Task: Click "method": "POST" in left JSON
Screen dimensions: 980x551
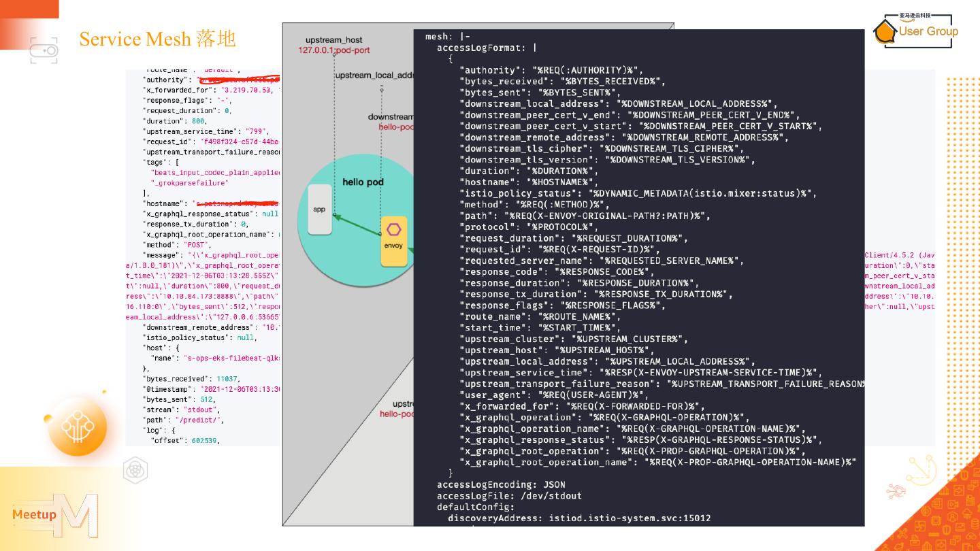Action: [178, 244]
